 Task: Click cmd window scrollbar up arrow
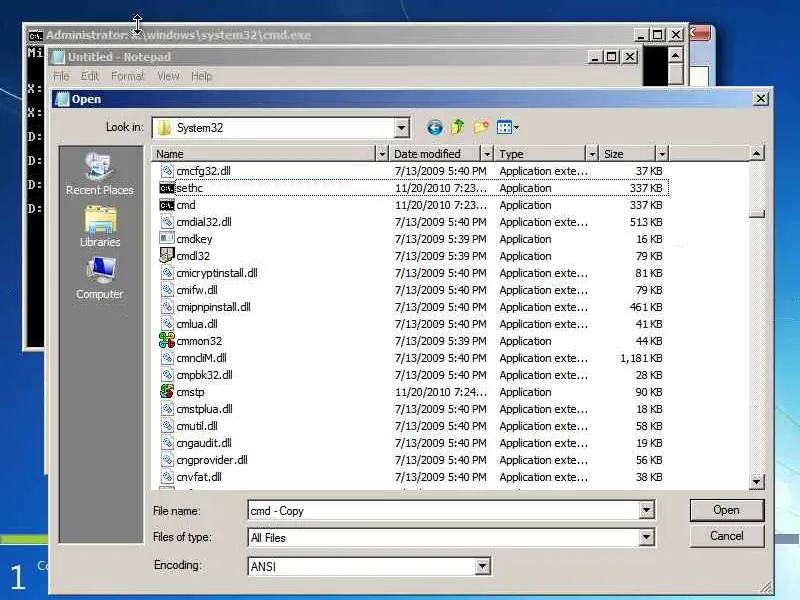[x=676, y=55]
